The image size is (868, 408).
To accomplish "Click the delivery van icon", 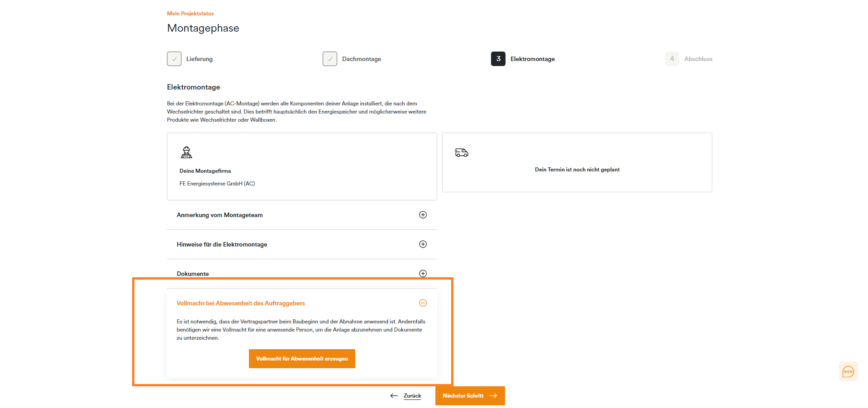I will (462, 153).
